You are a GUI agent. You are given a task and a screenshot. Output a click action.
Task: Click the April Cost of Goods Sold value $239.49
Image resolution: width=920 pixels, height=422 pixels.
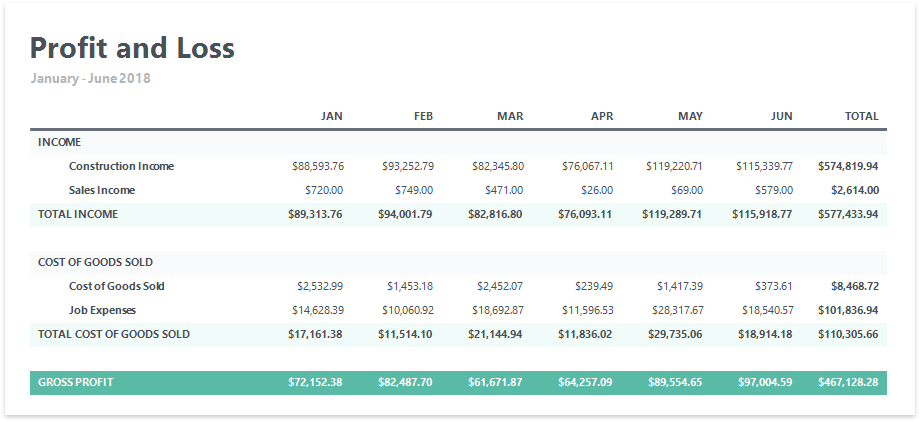pos(594,286)
